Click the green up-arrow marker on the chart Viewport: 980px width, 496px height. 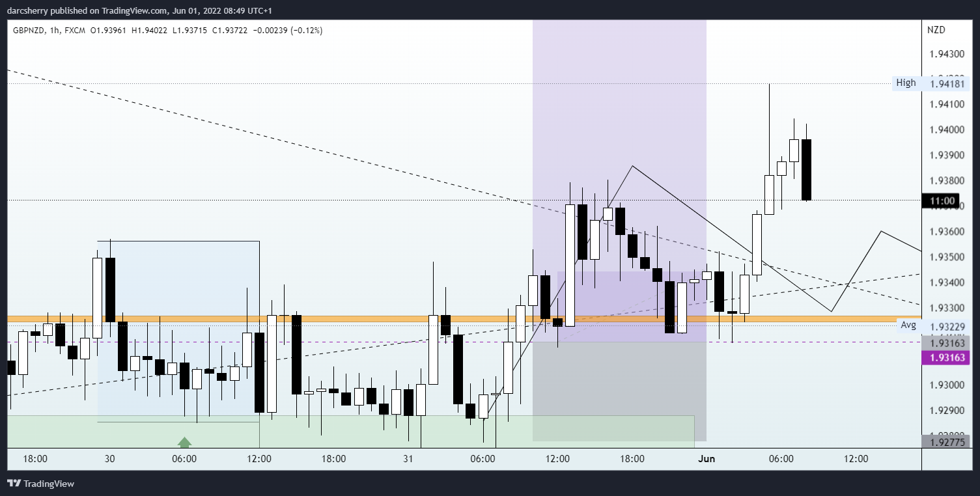pyautogui.click(x=185, y=443)
